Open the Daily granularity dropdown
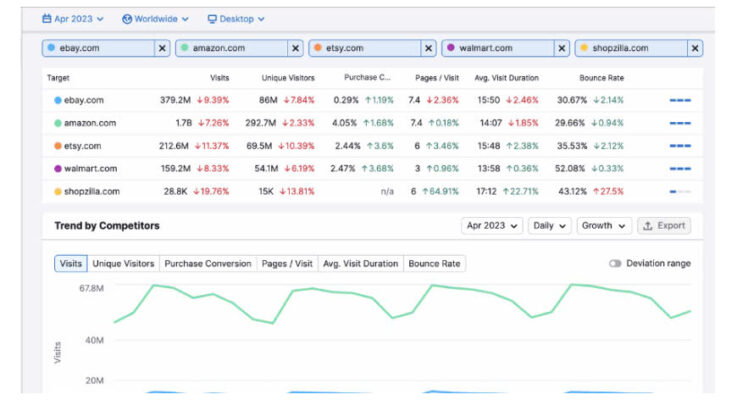 [x=549, y=226]
